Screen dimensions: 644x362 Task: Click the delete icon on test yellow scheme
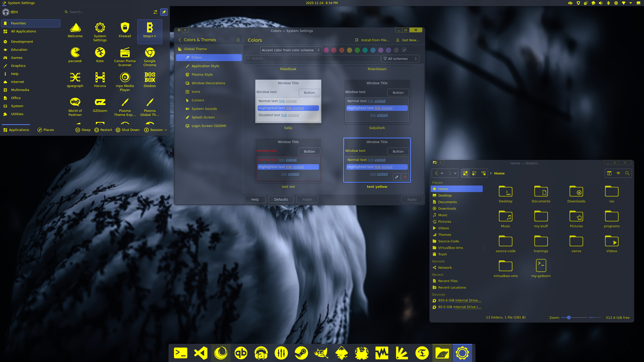(x=405, y=177)
